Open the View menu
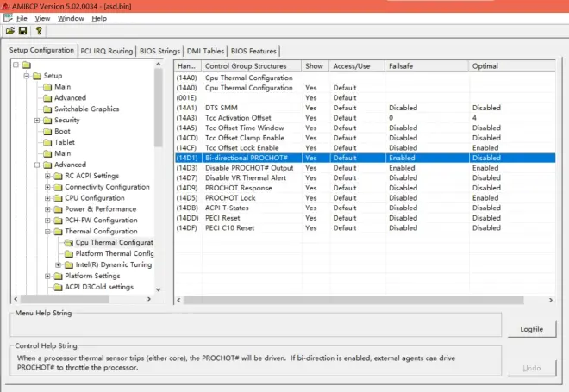The image size is (569, 392). click(x=42, y=18)
